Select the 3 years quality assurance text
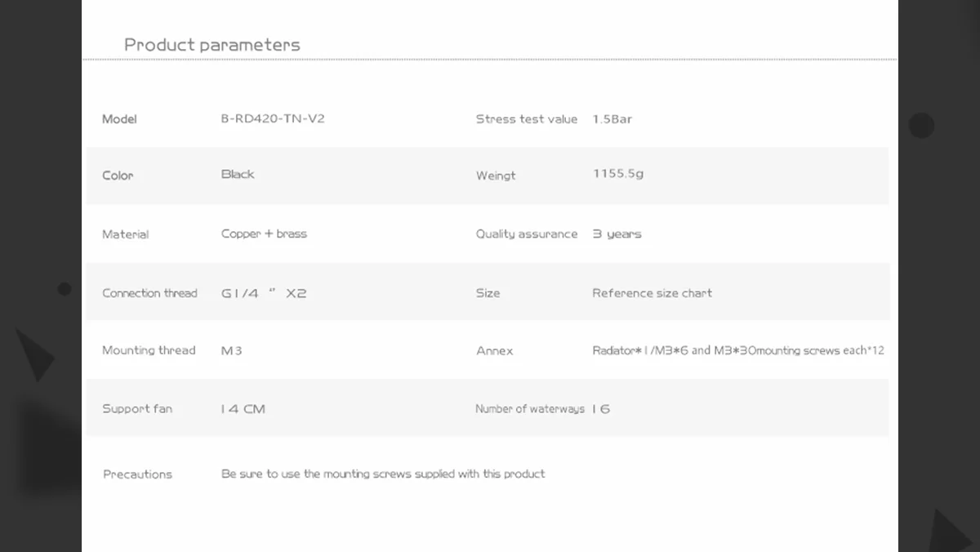Viewport: 980px width, 552px height. (617, 234)
